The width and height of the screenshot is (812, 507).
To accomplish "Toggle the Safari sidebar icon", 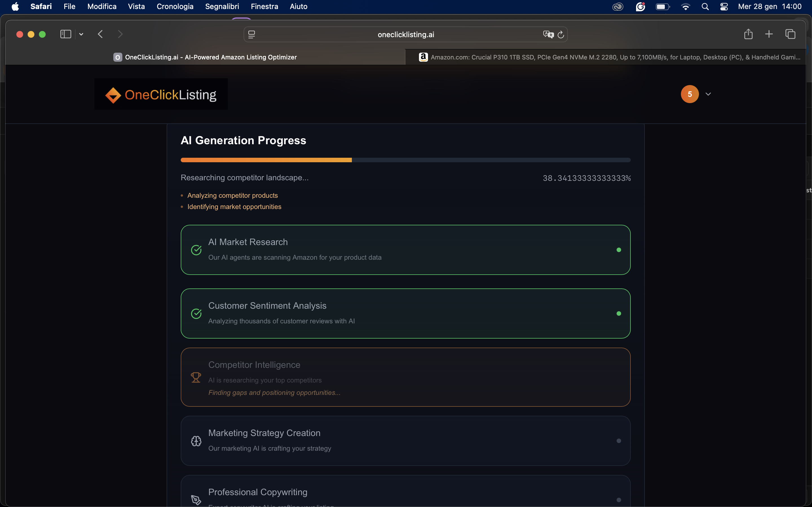I will [65, 34].
